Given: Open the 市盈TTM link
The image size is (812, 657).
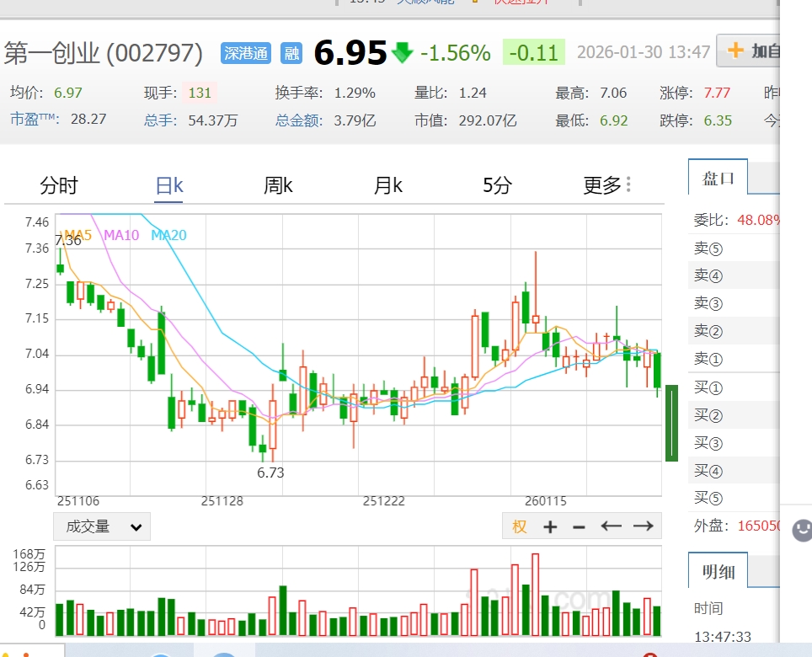Looking at the screenshot, I should [35, 119].
